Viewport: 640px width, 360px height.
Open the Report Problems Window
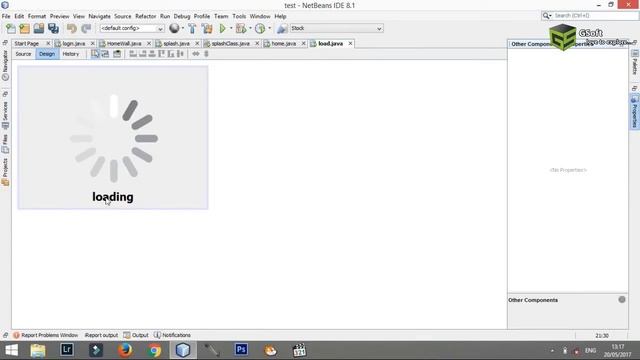pyautogui.click(x=45, y=335)
